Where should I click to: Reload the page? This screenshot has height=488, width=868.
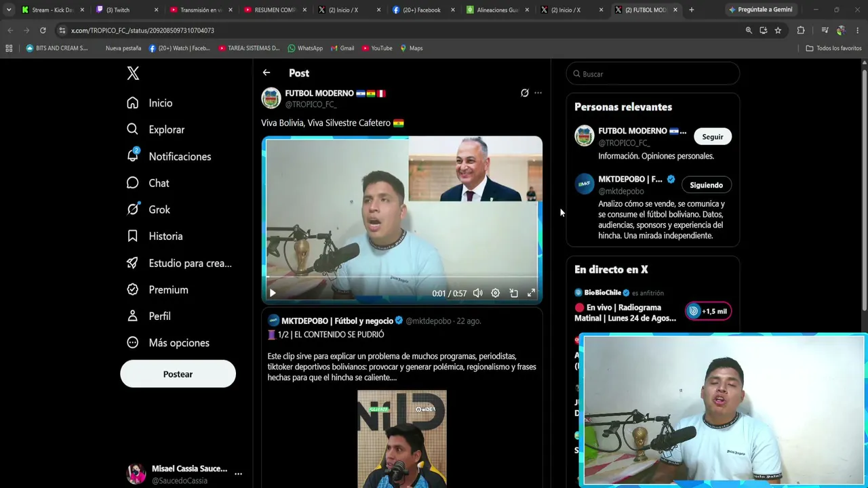43,30
